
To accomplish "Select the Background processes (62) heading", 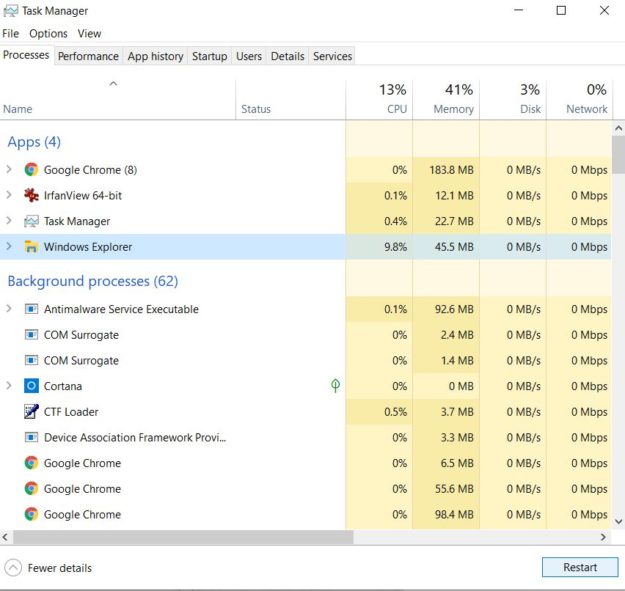I will click(92, 281).
